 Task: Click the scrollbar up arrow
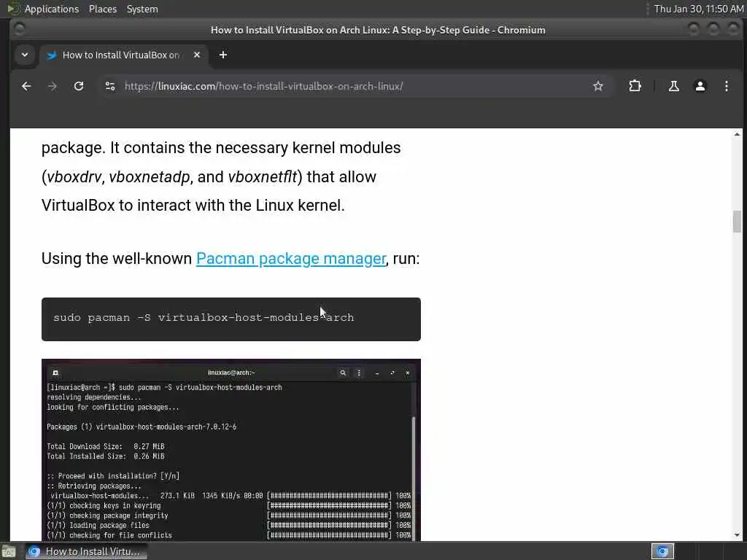737,135
